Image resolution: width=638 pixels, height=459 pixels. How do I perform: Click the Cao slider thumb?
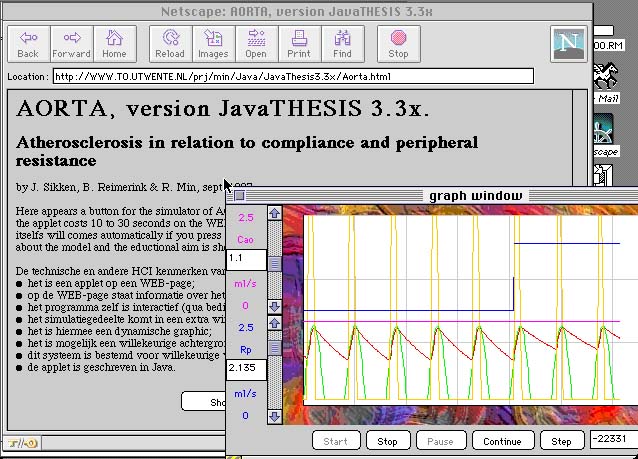pos(275,264)
